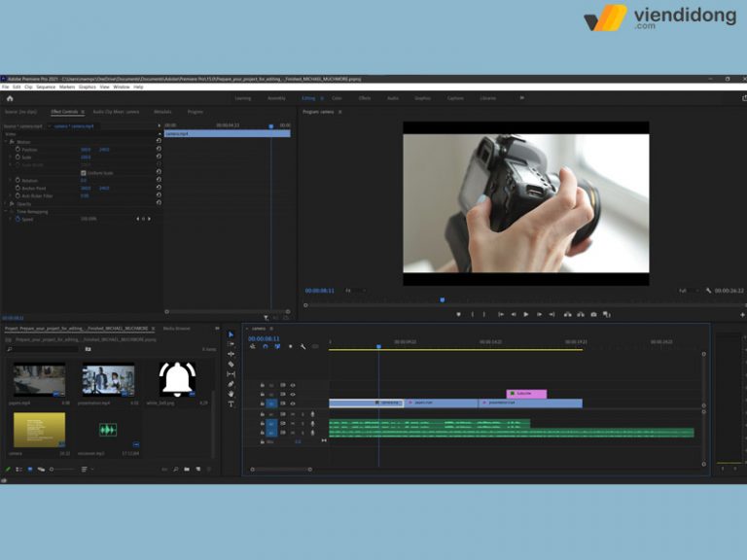Select the Selection tool arrow
Screen dimensions: 747x560
point(231,334)
